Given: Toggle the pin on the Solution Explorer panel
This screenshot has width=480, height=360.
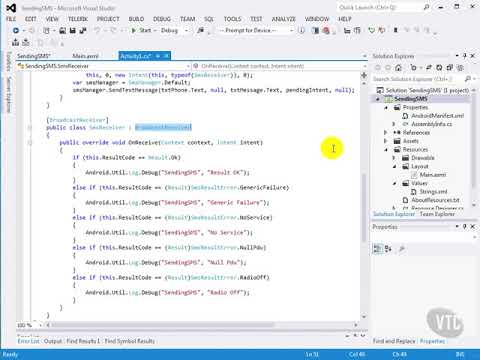Looking at the screenshot, I should click(x=465, y=56).
